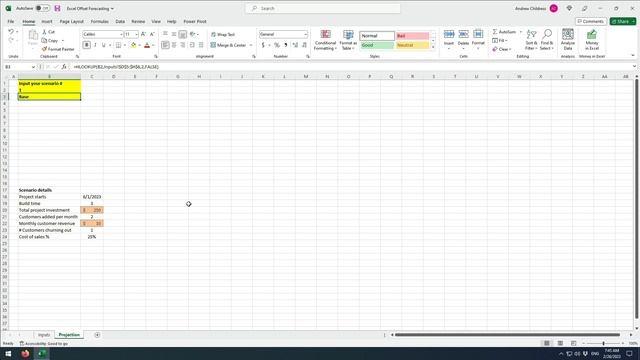Screen dimensions: 640x360
Task: Select the Bad cell style
Action: (x=412, y=36)
